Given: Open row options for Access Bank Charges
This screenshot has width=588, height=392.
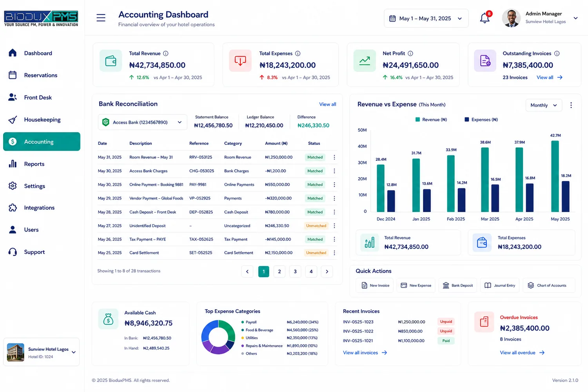Looking at the screenshot, I should click(x=334, y=171).
